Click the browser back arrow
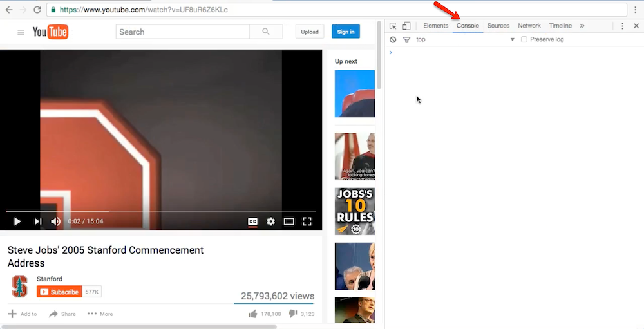This screenshot has height=329, width=644. pos(9,10)
